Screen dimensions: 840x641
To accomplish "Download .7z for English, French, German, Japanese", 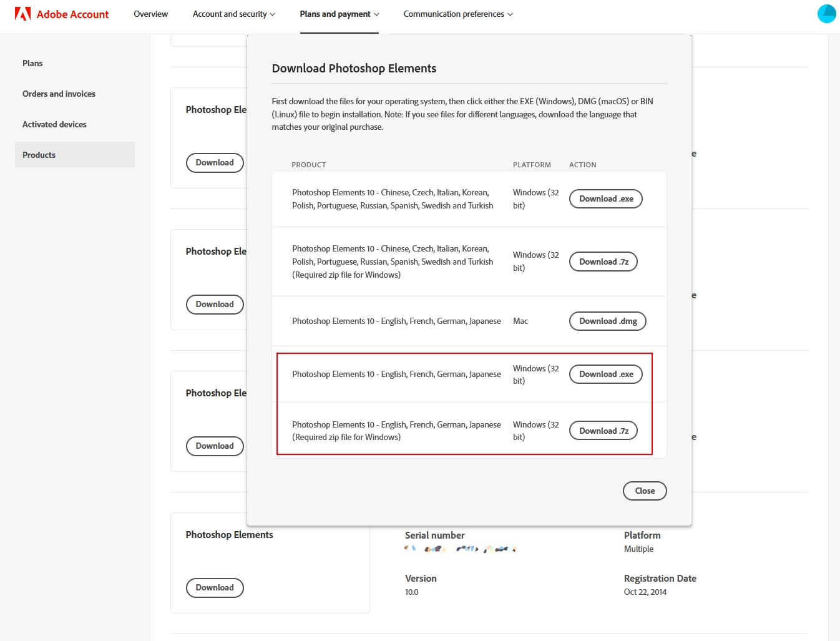I will point(603,431).
